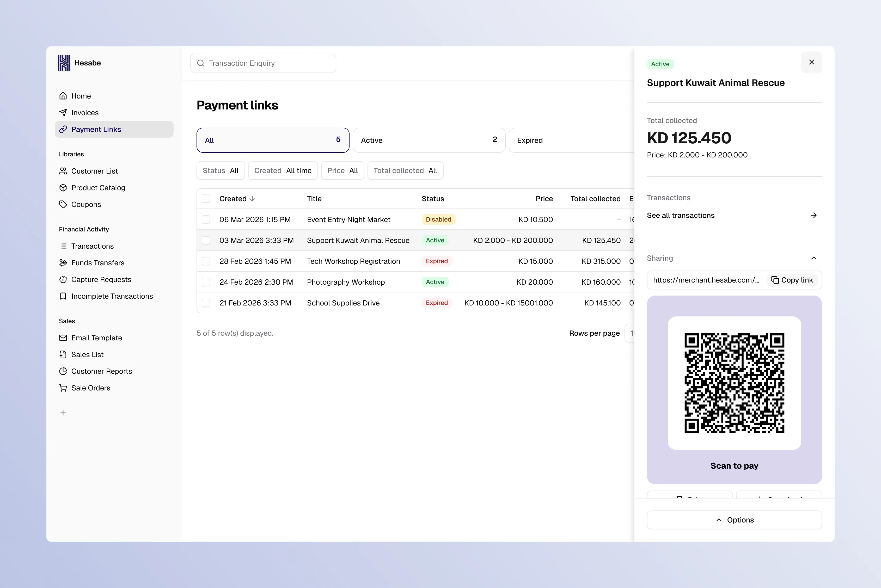This screenshot has height=588, width=881.
Task: Click the Transaction Enquiry search field
Action: (263, 63)
